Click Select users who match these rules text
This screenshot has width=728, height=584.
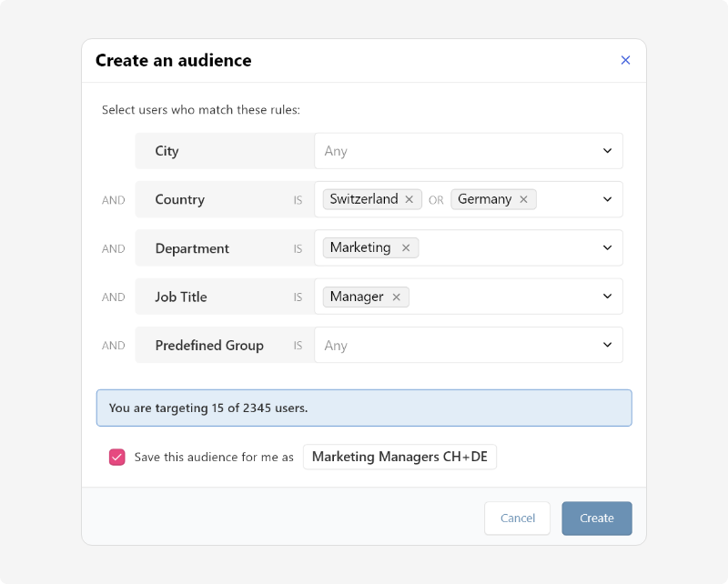pyautogui.click(x=201, y=110)
